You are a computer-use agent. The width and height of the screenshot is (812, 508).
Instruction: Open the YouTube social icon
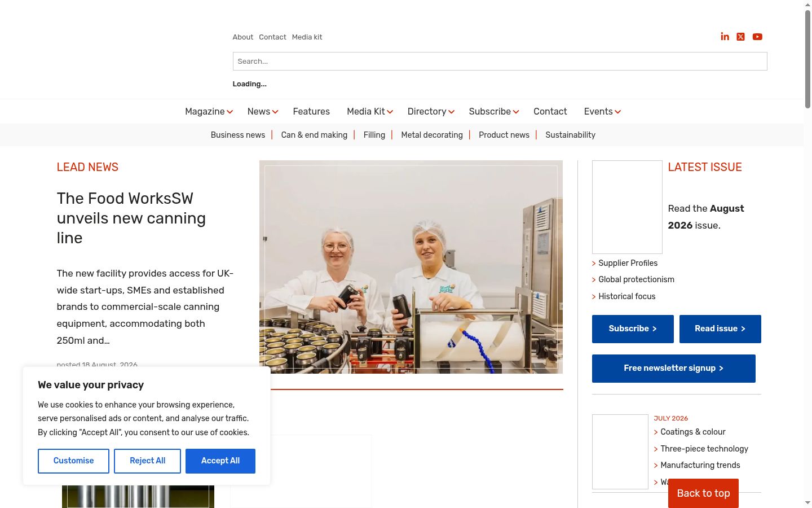(x=757, y=37)
